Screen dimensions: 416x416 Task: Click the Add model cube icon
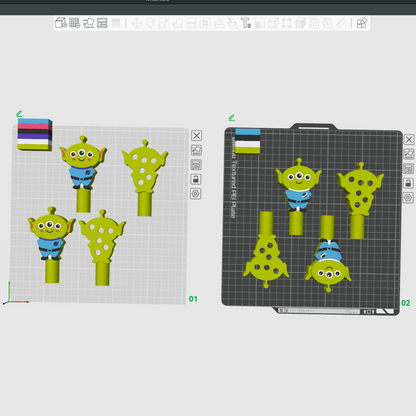click(61, 23)
